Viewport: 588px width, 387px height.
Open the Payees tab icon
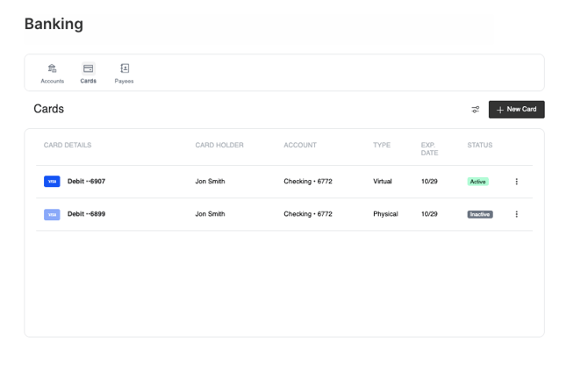(x=124, y=68)
